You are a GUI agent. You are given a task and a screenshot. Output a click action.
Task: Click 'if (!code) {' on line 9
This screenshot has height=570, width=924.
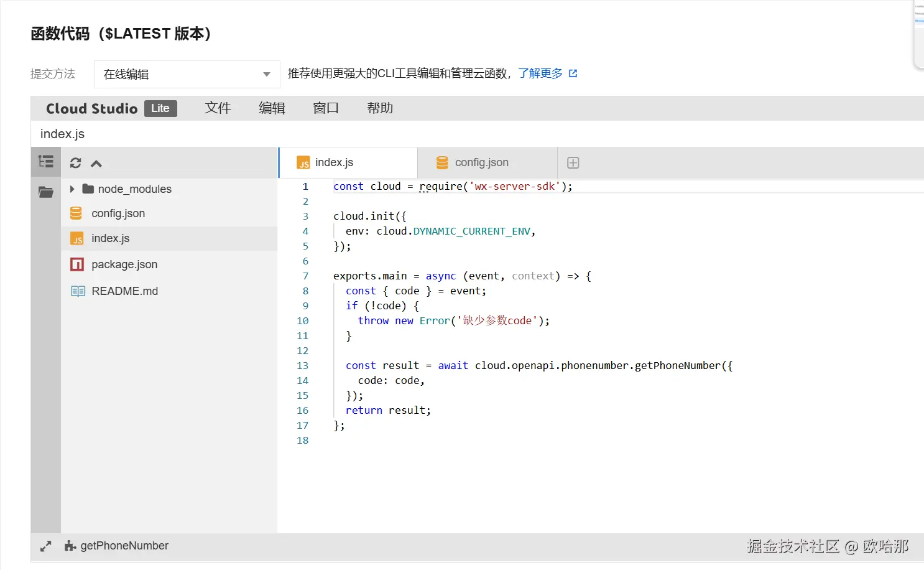click(382, 306)
